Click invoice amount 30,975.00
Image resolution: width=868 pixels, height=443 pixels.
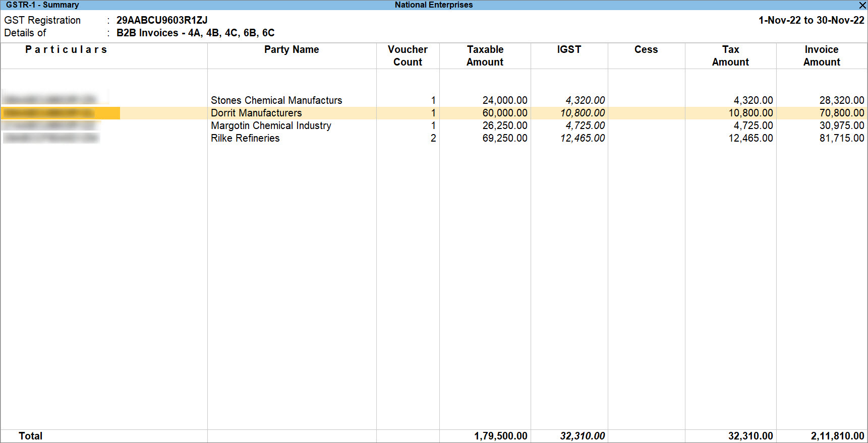click(842, 125)
